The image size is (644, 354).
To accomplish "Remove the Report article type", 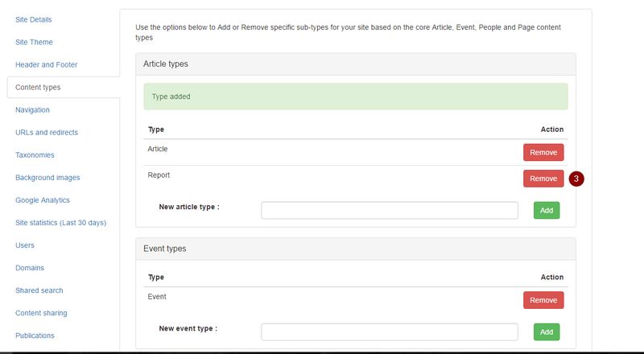I will click(543, 179).
